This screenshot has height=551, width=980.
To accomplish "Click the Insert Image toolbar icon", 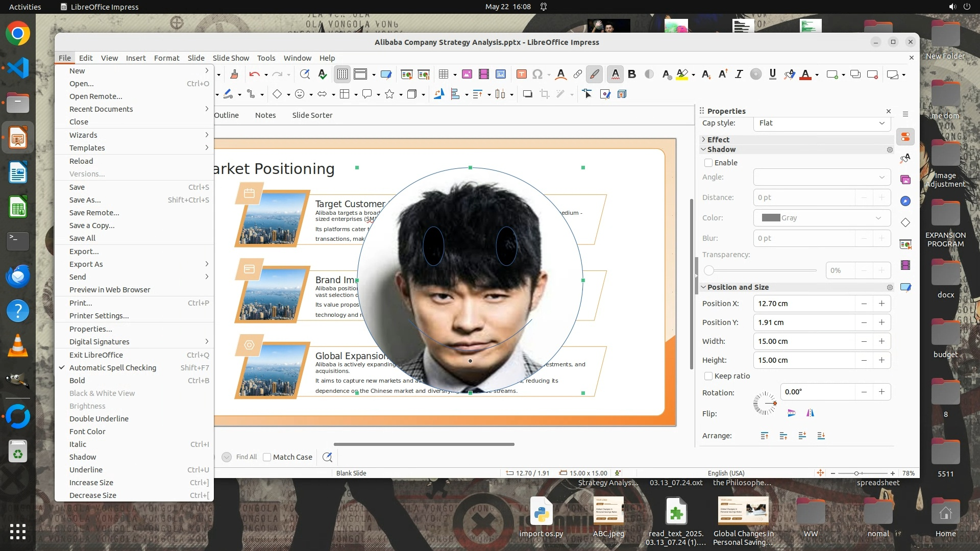I will (x=467, y=74).
